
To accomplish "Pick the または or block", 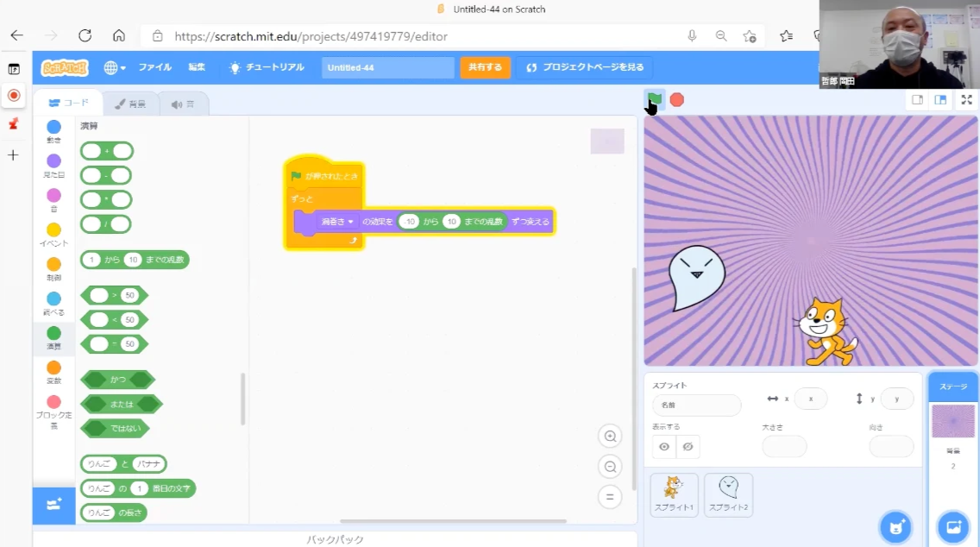I will click(122, 404).
